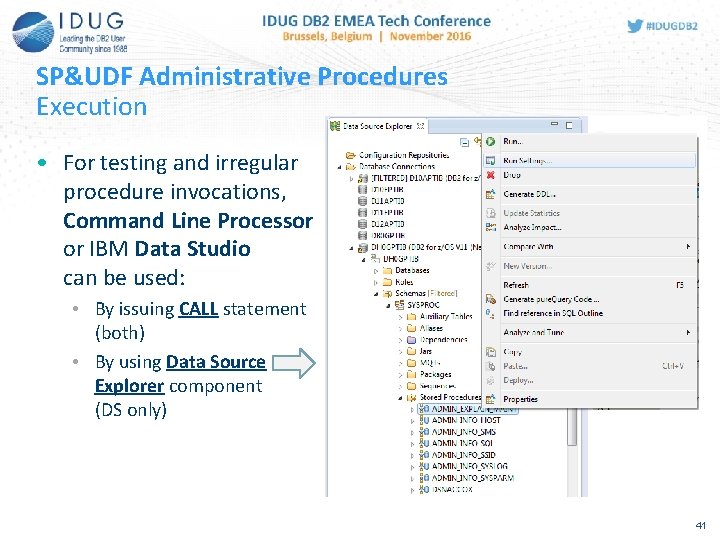Screen dimensions: 720x540
Task: Minimize the Data Source Explorer view
Action: click(554, 124)
